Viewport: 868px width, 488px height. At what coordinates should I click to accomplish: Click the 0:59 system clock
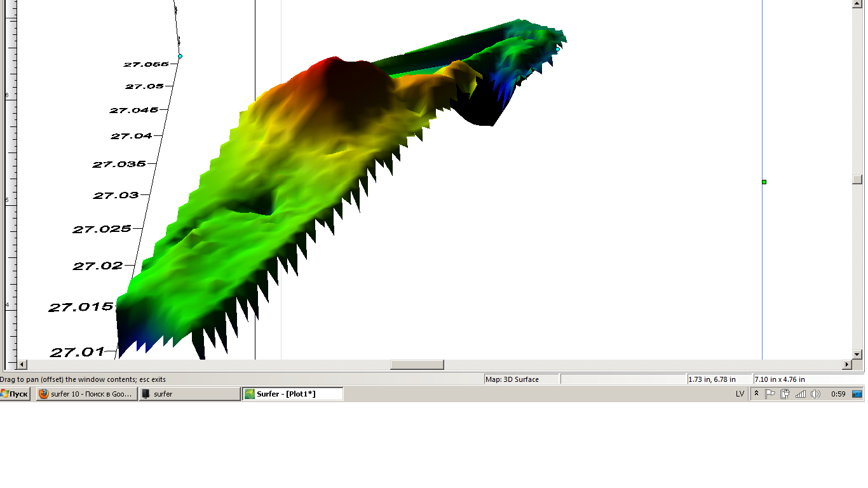coord(838,394)
